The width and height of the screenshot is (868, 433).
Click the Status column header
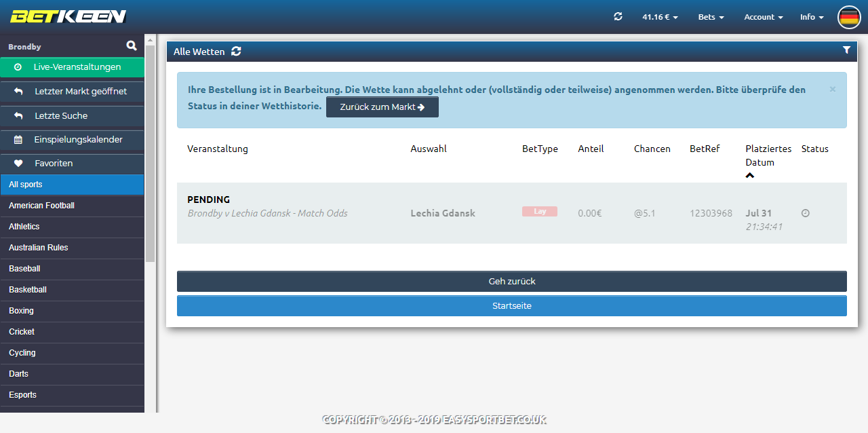click(815, 149)
